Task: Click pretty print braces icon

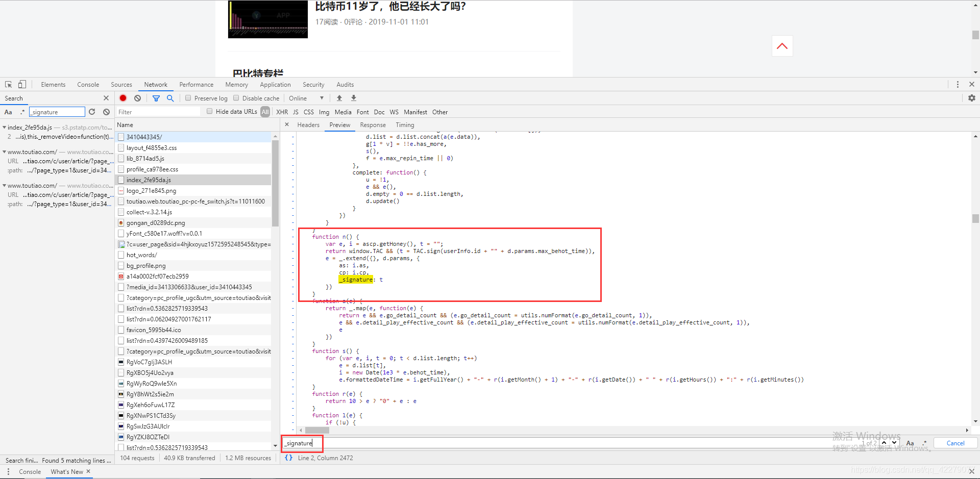Action: (x=289, y=458)
